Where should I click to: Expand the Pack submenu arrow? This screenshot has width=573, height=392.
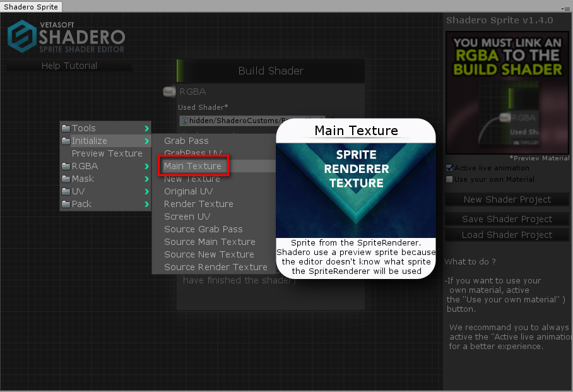146,204
